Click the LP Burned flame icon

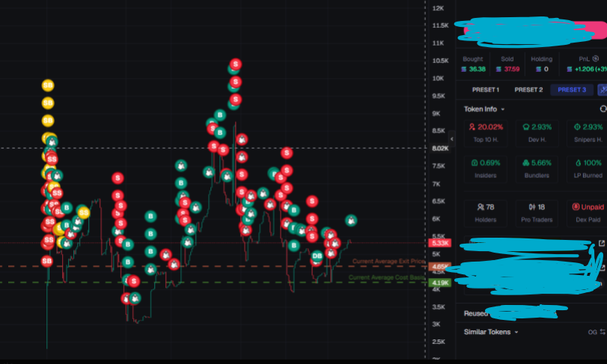click(x=579, y=163)
